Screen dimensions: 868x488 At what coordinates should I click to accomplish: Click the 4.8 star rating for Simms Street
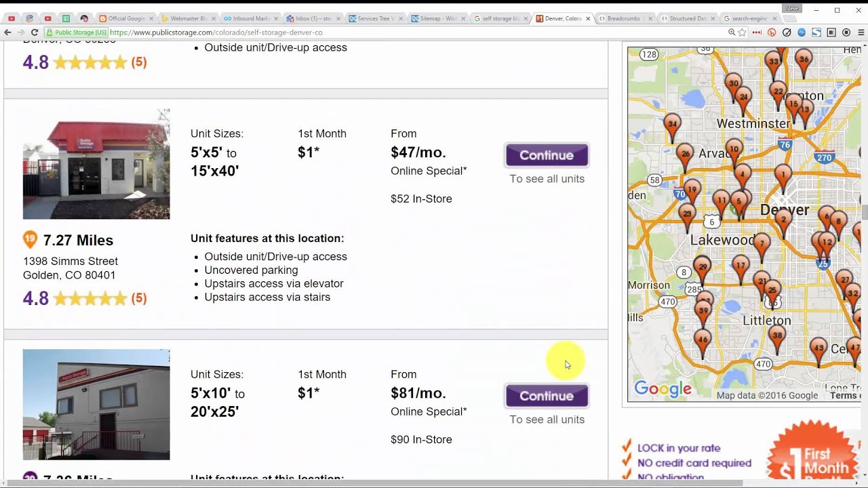pyautogui.click(x=75, y=298)
